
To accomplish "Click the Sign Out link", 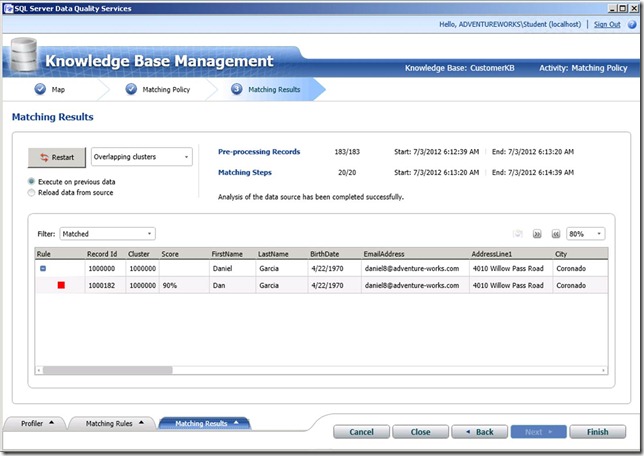I will pyautogui.click(x=607, y=24).
